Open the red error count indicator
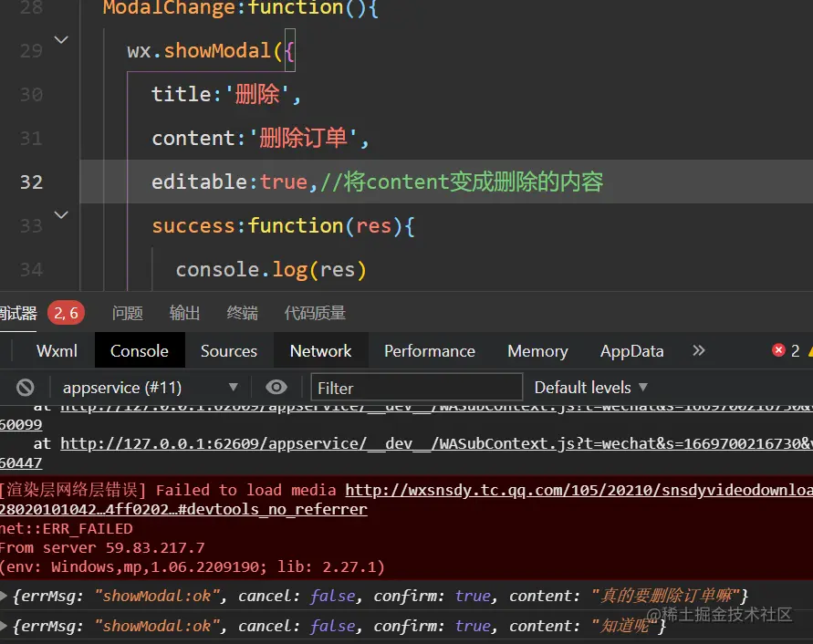The image size is (813, 644). [786, 350]
